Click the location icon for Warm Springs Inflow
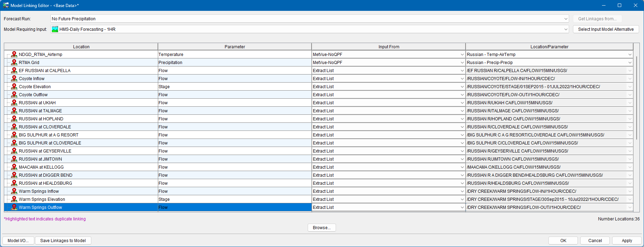Image resolution: width=644 pixels, height=247 pixels. click(14, 191)
